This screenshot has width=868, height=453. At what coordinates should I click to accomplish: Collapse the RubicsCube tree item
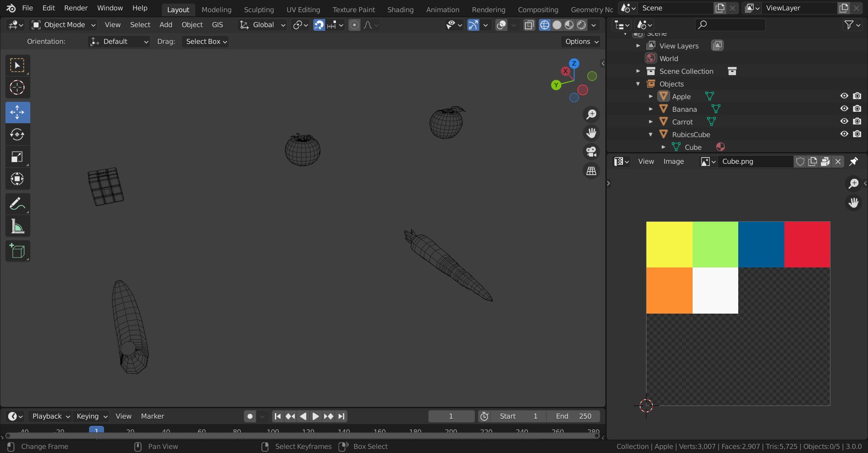651,134
